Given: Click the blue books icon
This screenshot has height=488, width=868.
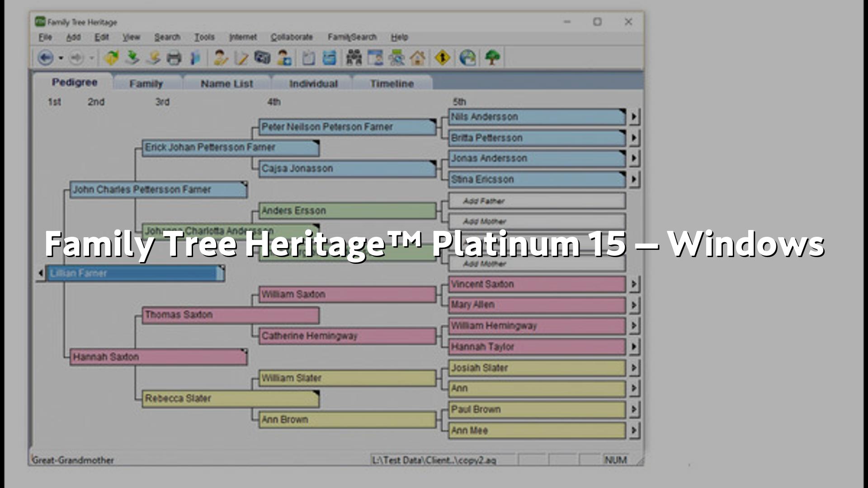Looking at the screenshot, I should tap(195, 58).
